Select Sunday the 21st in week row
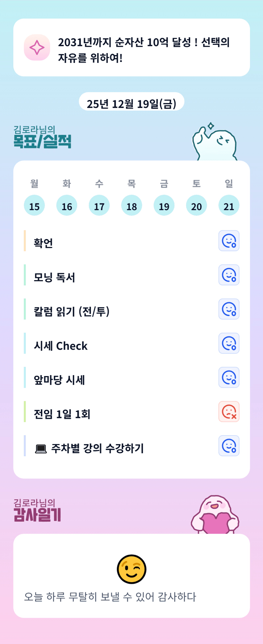 229,206
